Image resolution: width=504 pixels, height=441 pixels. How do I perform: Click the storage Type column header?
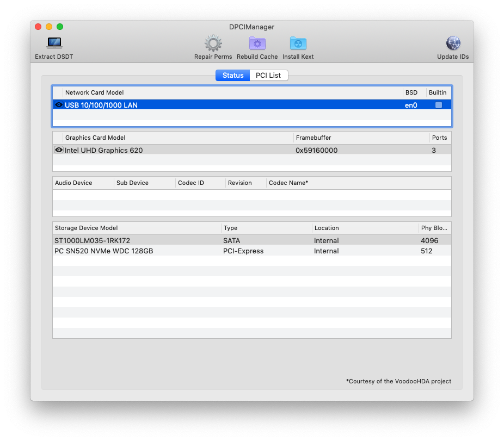267,228
